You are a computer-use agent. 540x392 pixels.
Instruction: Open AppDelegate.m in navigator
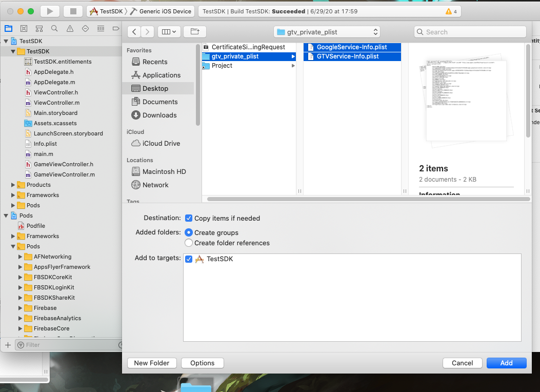point(54,82)
